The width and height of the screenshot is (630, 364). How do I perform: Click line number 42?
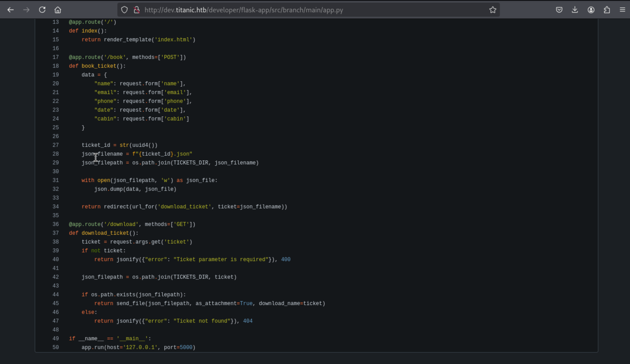click(x=55, y=277)
